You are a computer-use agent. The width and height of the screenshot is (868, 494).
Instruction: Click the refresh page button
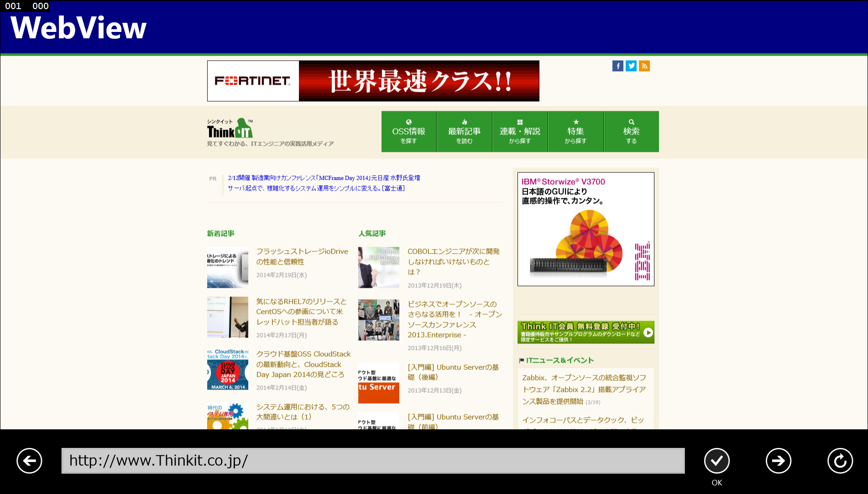click(x=840, y=461)
